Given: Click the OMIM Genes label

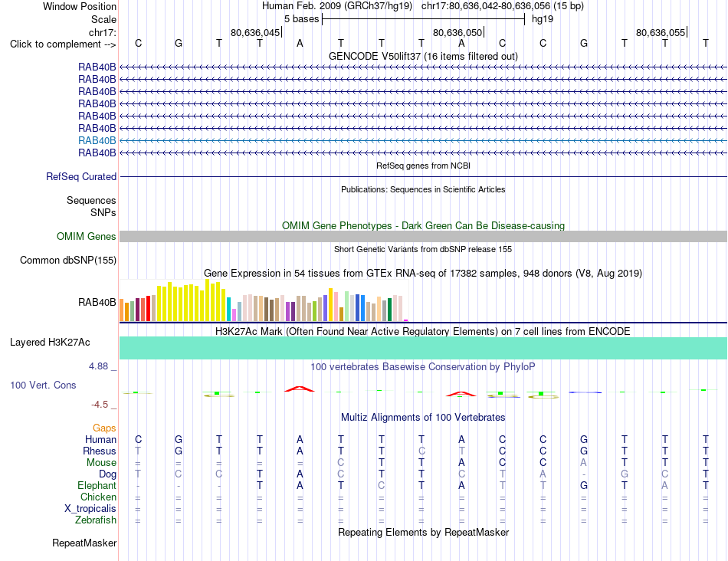Looking at the screenshot, I should pyautogui.click(x=86, y=236).
